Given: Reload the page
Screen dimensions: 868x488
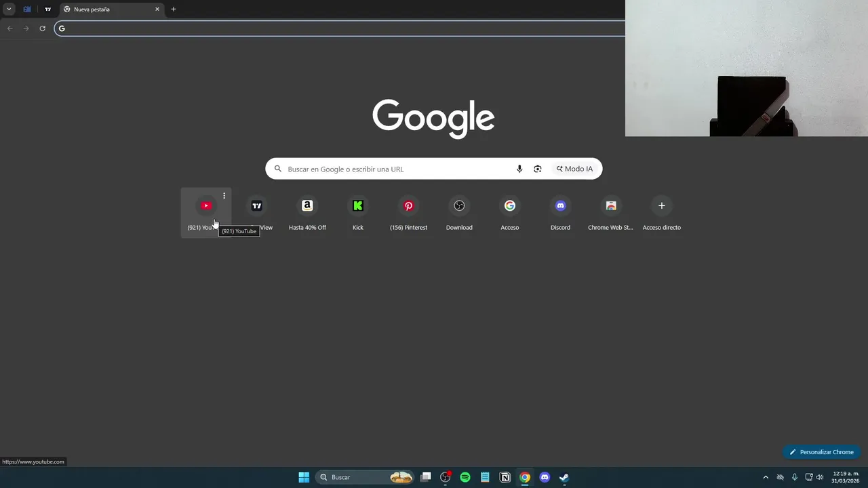Looking at the screenshot, I should point(42,28).
